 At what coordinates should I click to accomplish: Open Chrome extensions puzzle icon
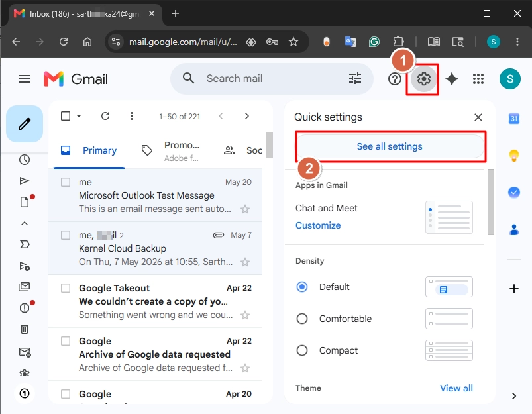398,42
